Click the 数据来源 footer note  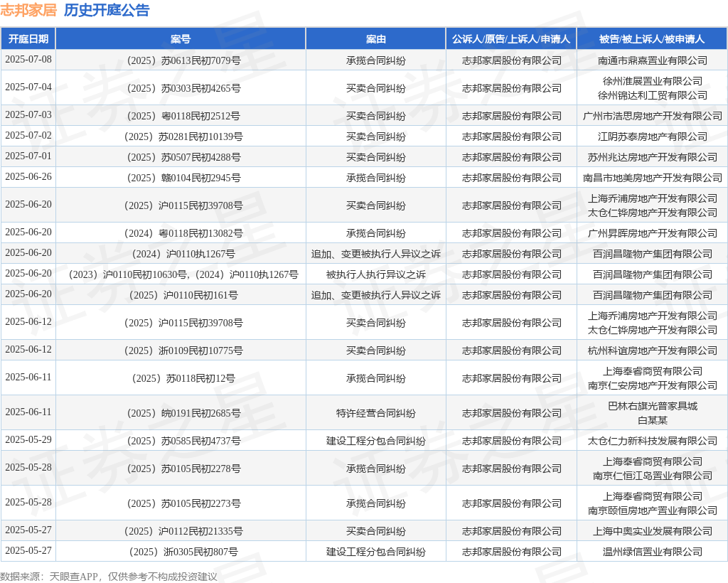pyautogui.click(x=109, y=577)
